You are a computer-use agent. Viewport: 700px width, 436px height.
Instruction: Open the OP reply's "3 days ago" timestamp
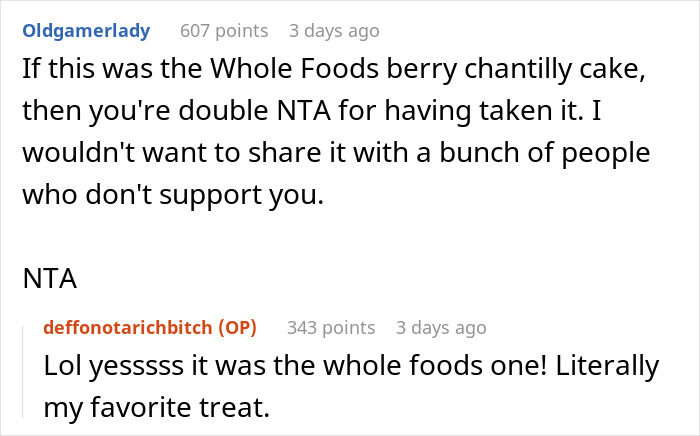(441, 328)
